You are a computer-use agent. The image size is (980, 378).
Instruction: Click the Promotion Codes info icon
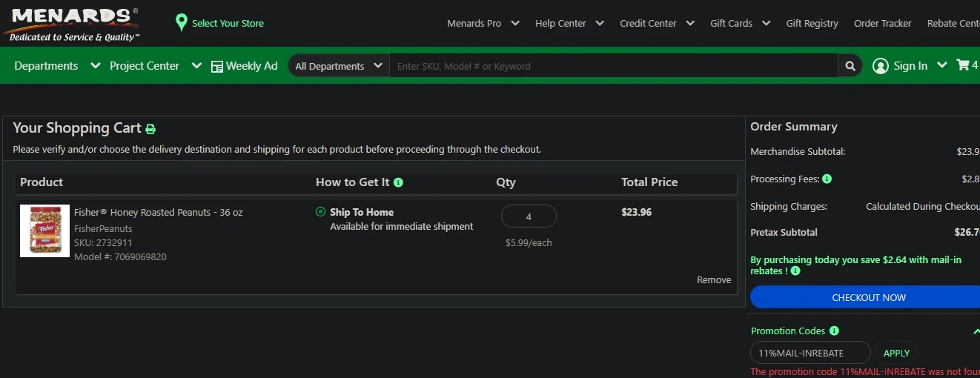[x=834, y=331]
